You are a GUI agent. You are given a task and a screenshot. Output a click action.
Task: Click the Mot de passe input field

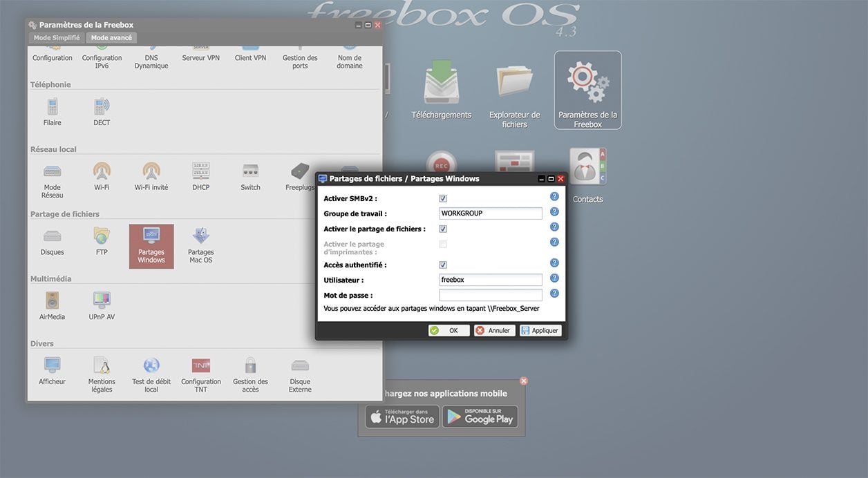pos(491,295)
